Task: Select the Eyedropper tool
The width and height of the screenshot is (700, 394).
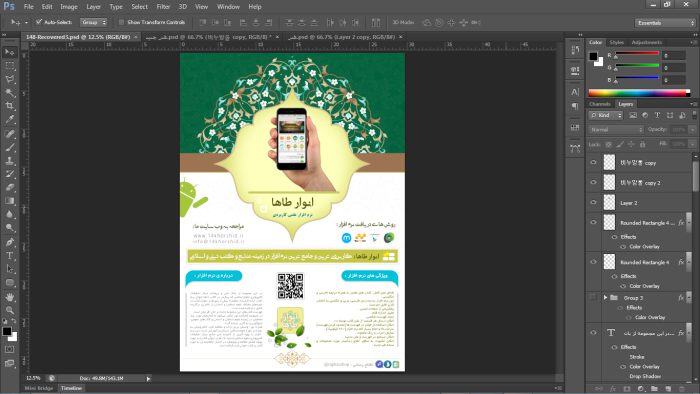Action: click(9, 120)
